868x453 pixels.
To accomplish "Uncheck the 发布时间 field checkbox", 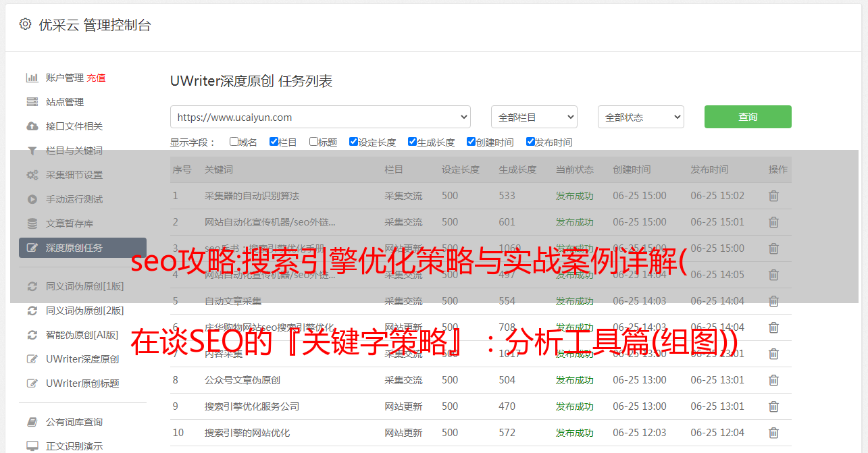I will pos(530,142).
